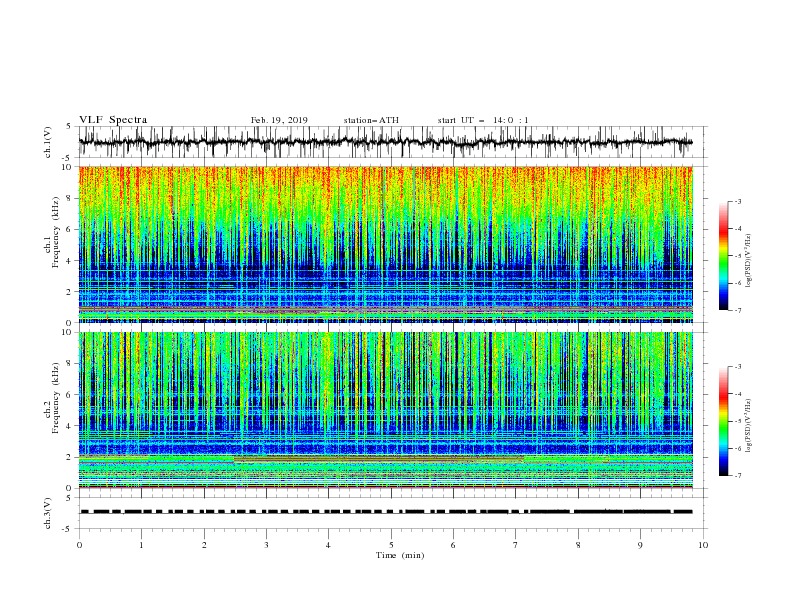Click the ch.3 black pulse trace

tap(386, 512)
